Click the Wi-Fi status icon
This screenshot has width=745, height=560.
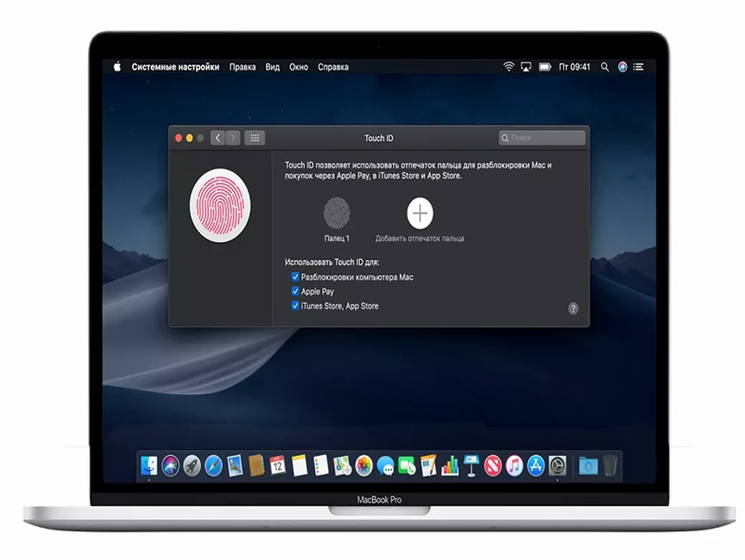[x=508, y=67]
